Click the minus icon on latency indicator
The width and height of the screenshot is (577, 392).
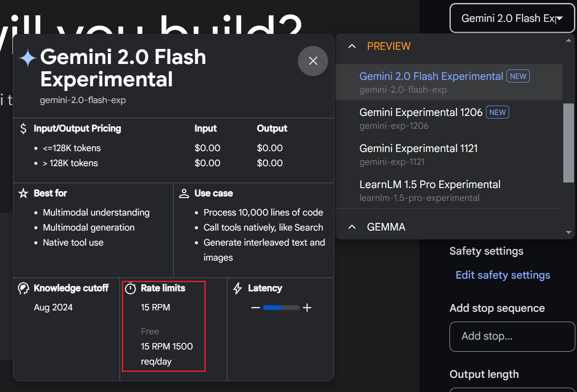pyautogui.click(x=255, y=307)
